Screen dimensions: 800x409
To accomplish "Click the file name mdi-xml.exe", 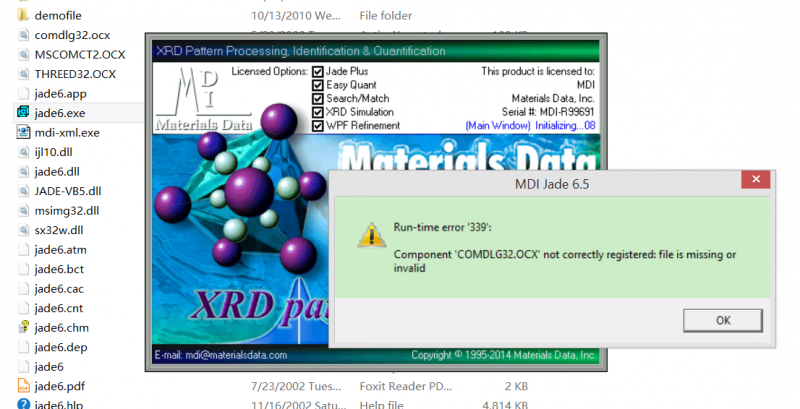I will [x=67, y=133].
